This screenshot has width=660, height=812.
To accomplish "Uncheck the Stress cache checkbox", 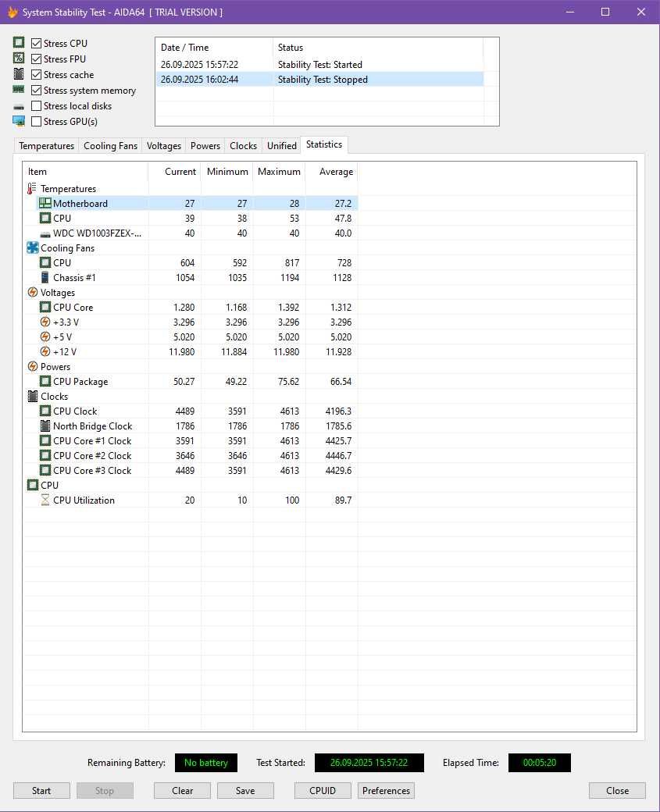I will pyautogui.click(x=36, y=75).
